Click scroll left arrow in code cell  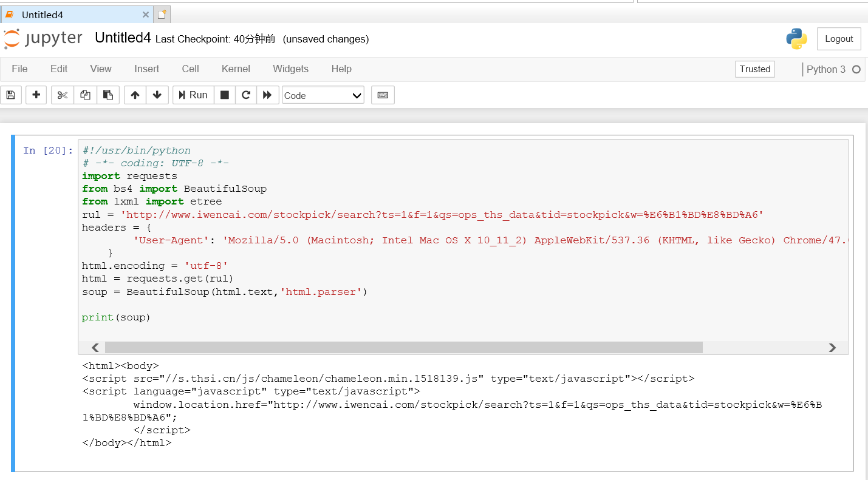pyautogui.click(x=95, y=348)
